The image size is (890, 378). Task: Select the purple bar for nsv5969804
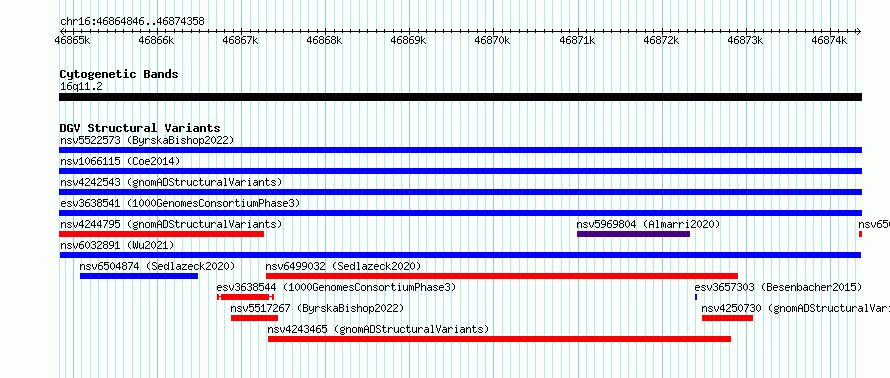(633, 234)
